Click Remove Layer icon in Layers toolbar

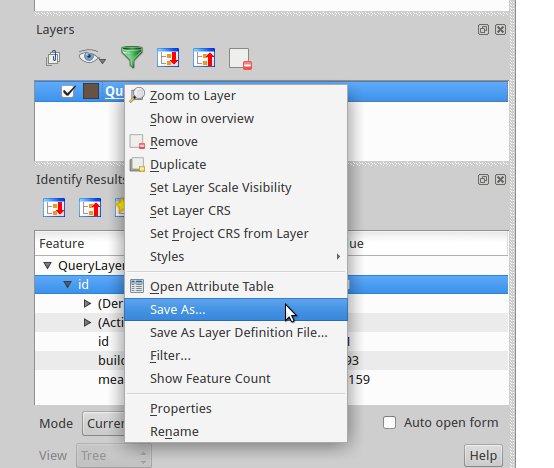240,58
